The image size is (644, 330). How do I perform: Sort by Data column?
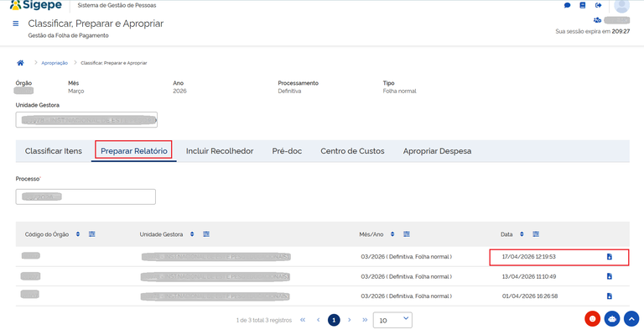(x=522, y=234)
